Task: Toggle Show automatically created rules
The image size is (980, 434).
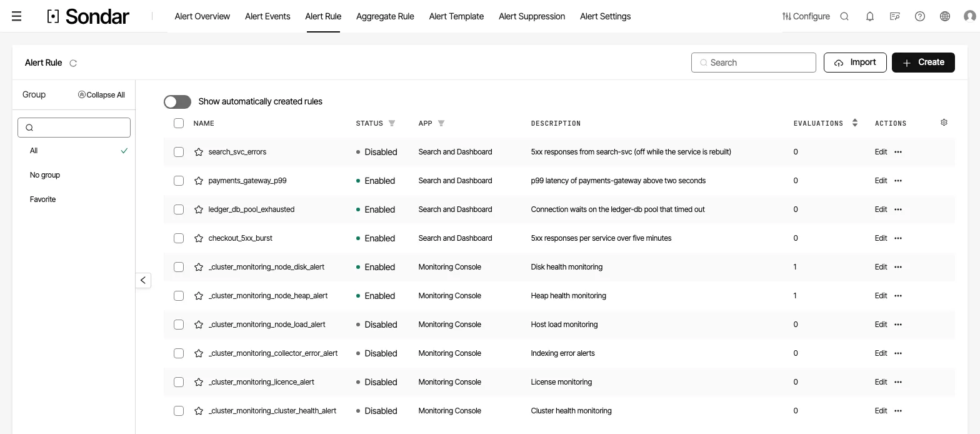Action: [x=177, y=102]
